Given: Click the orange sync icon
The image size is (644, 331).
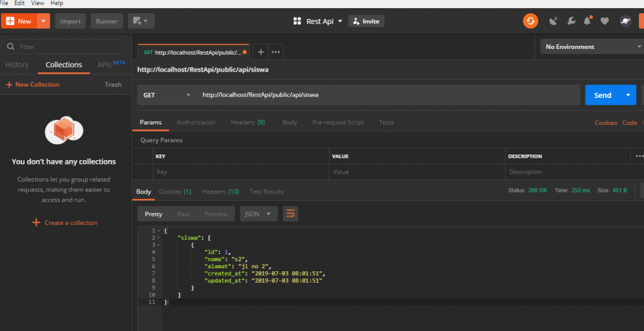Looking at the screenshot, I should [x=530, y=21].
